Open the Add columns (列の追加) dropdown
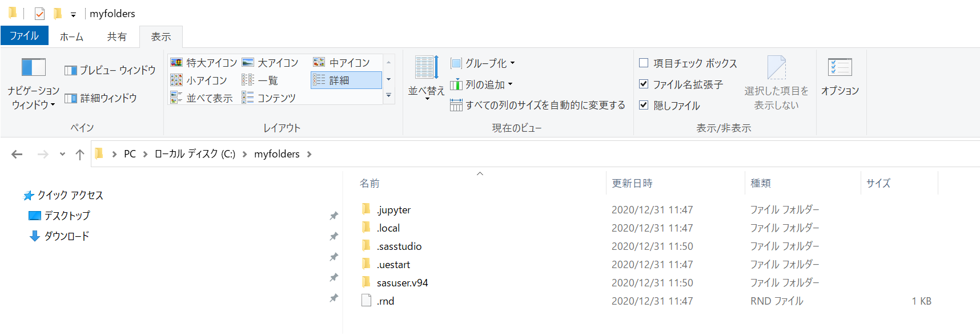 481,84
